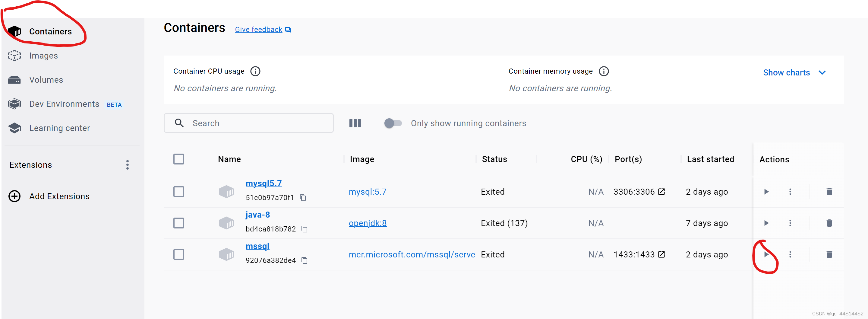868x319 pixels.
Task: Open the mysql:5.7 image link
Action: pyautogui.click(x=368, y=192)
